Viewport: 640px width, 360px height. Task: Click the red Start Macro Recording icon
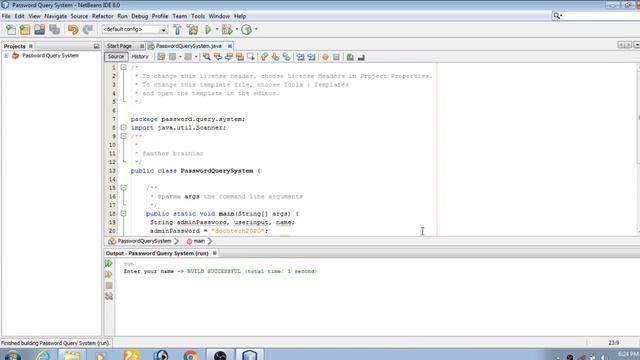[325, 57]
